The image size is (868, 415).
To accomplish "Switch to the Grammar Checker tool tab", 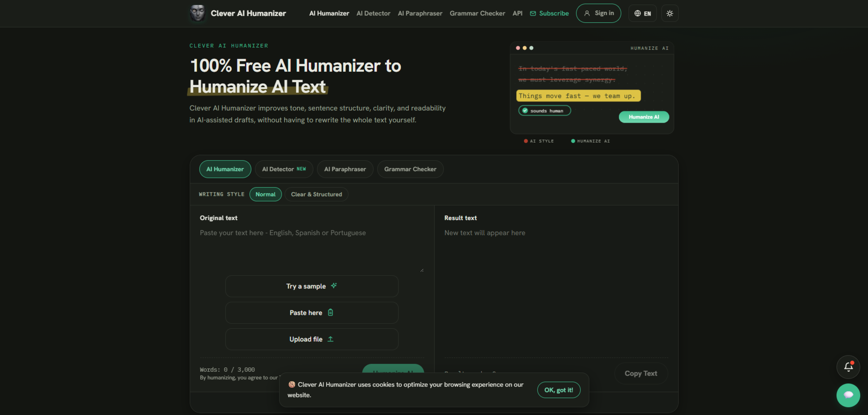I will coord(410,169).
